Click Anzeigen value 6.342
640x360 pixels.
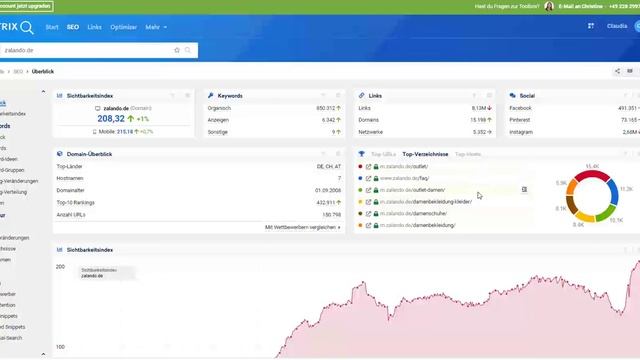coord(328,120)
